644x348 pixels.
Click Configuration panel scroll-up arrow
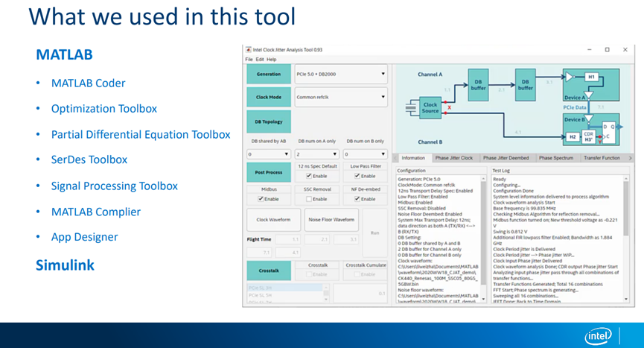tap(483, 179)
